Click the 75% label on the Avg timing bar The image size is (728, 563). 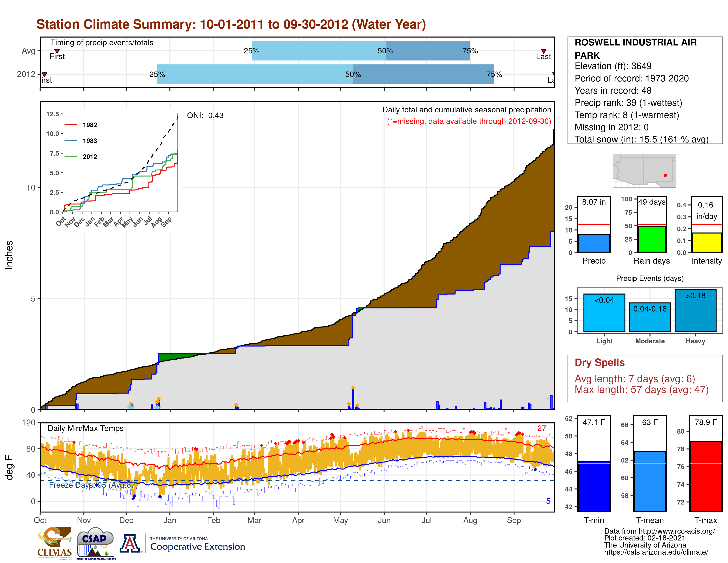point(470,51)
